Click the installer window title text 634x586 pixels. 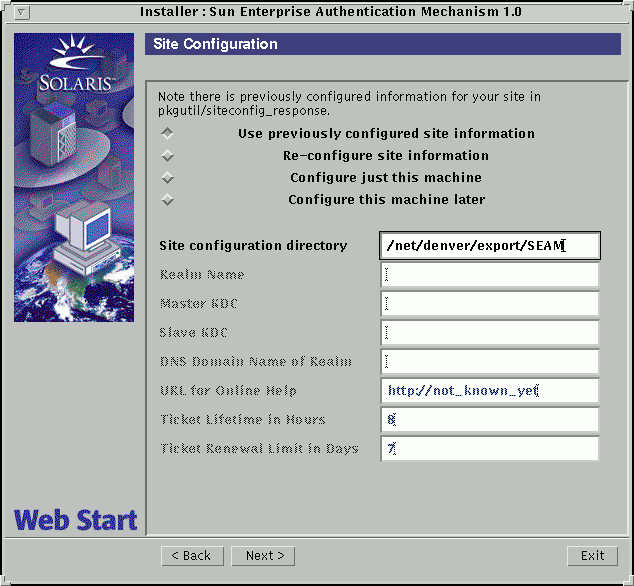point(330,12)
